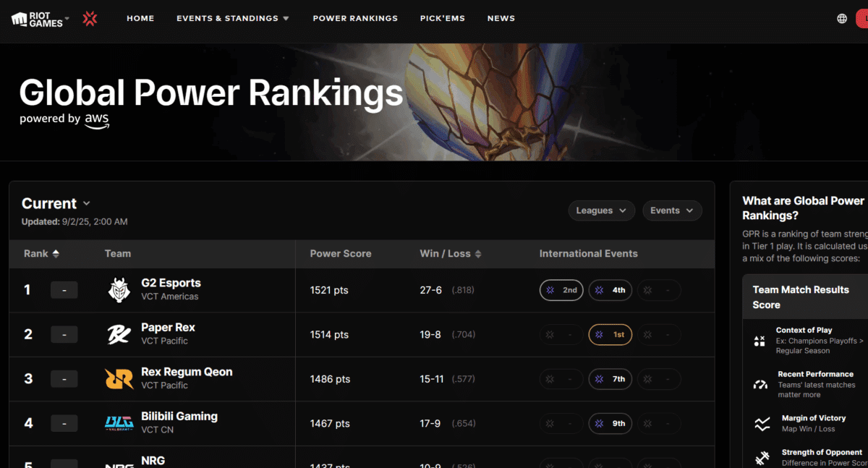
Task: Click the AWS logo under the page title
Action: 96,122
